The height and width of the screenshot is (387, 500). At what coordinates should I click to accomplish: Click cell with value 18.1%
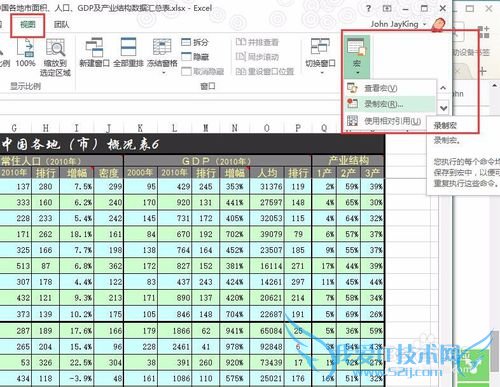tap(77, 234)
